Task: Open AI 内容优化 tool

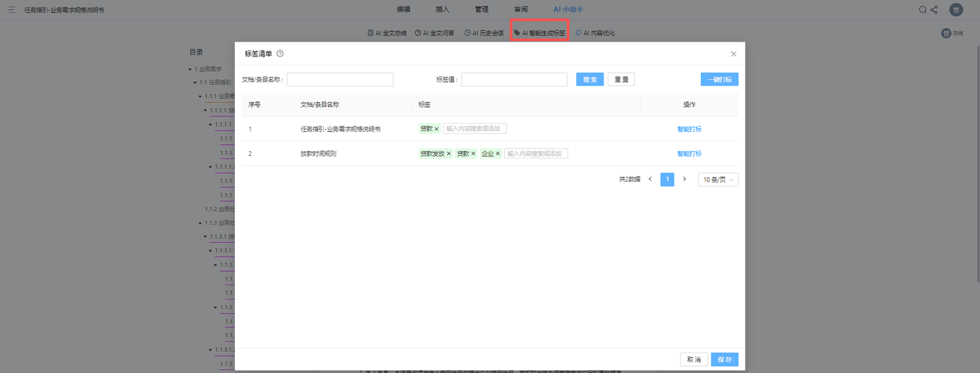Action: coord(595,33)
